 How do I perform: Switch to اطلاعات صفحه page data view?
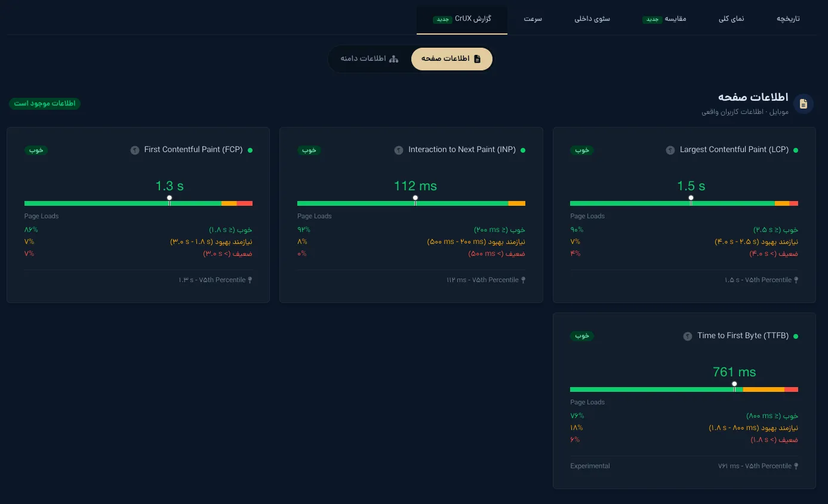[x=452, y=58]
